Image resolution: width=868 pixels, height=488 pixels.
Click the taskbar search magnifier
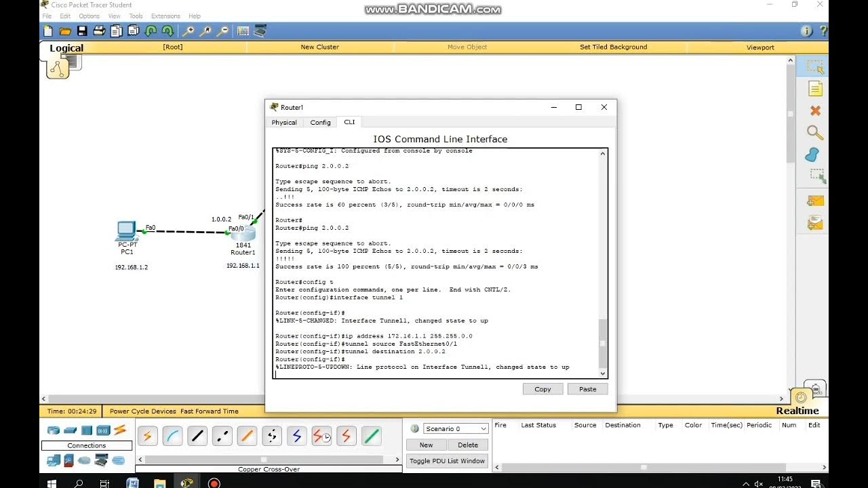pos(79,483)
